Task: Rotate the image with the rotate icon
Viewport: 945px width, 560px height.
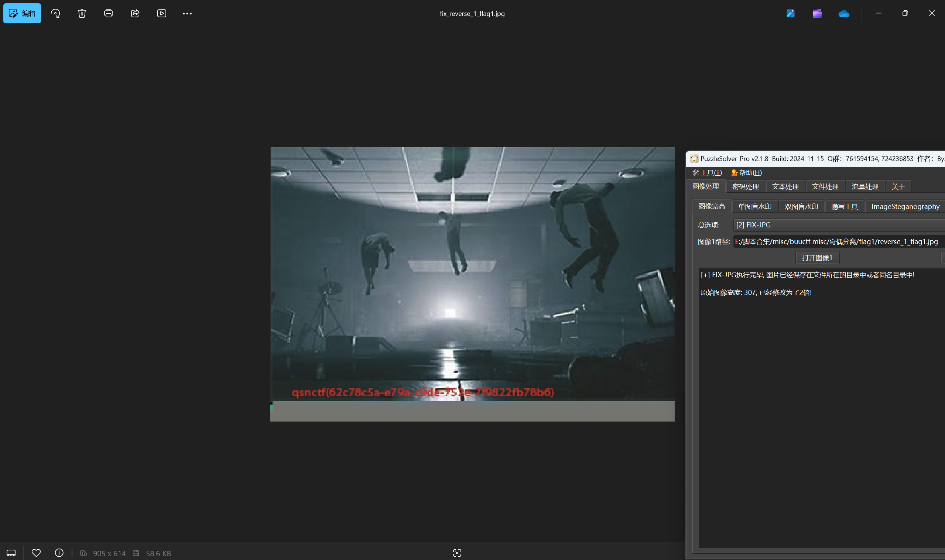Action: (55, 13)
